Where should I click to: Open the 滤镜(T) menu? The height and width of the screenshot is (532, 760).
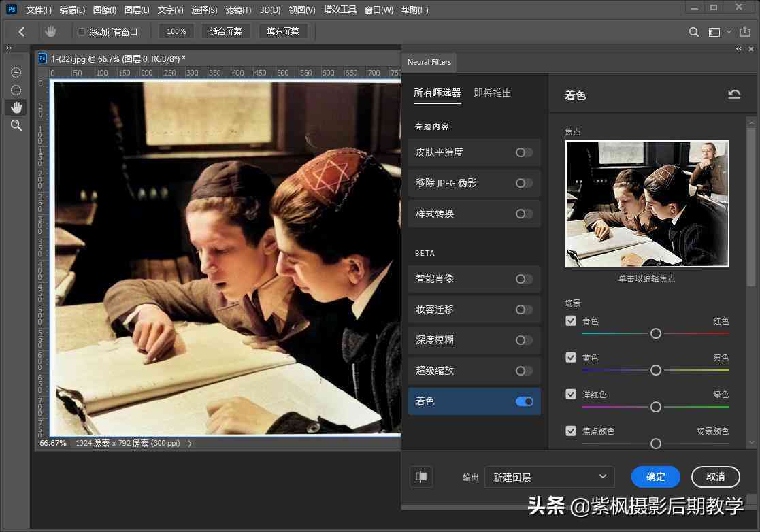click(238, 10)
